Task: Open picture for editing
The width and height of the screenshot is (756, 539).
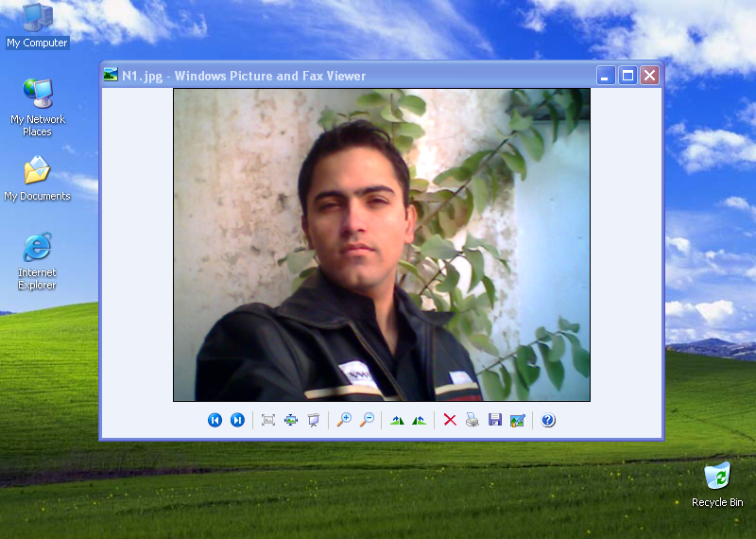Action: point(517,420)
